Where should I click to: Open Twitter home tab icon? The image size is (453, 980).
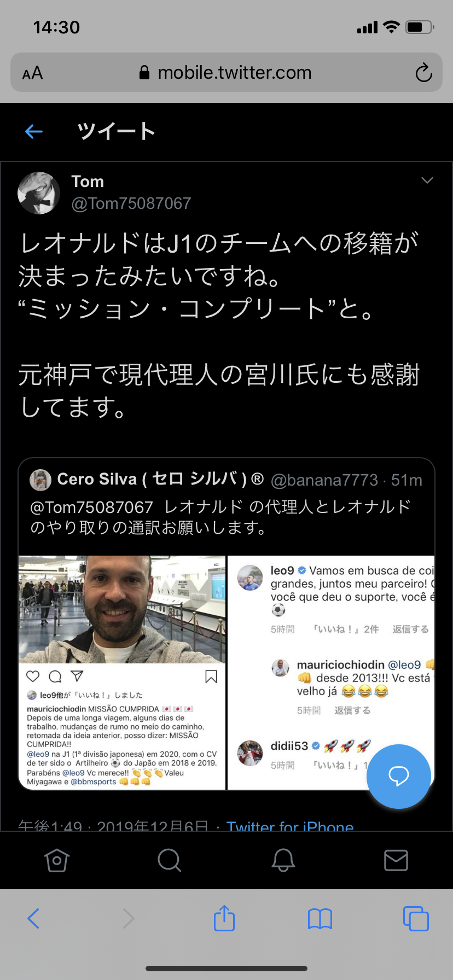(x=57, y=860)
